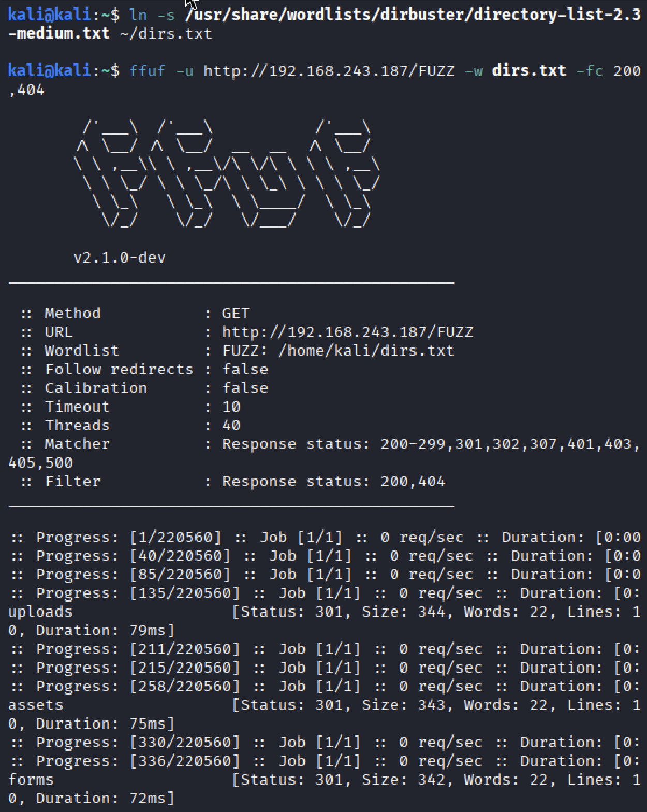The height and width of the screenshot is (812, 647).
Task: Click the assets result entry
Action: (36, 705)
